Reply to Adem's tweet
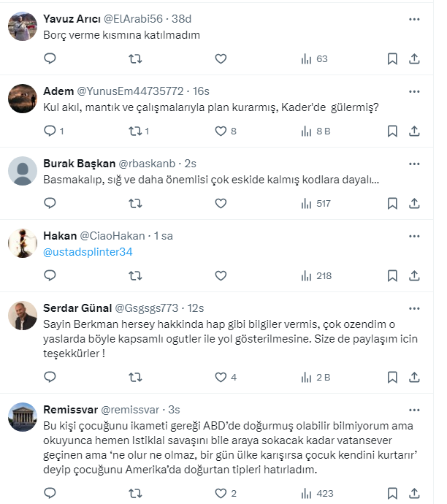 (50, 131)
